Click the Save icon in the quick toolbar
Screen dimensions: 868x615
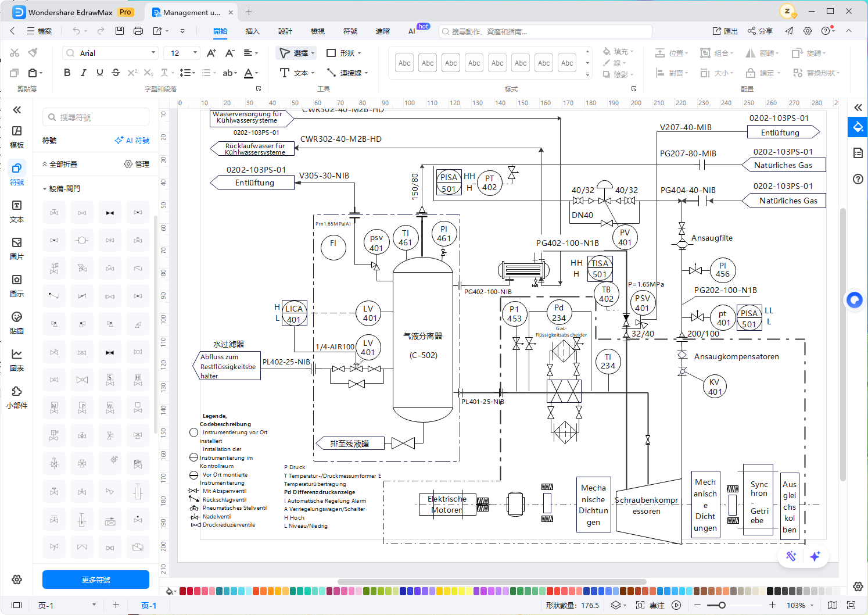click(120, 31)
